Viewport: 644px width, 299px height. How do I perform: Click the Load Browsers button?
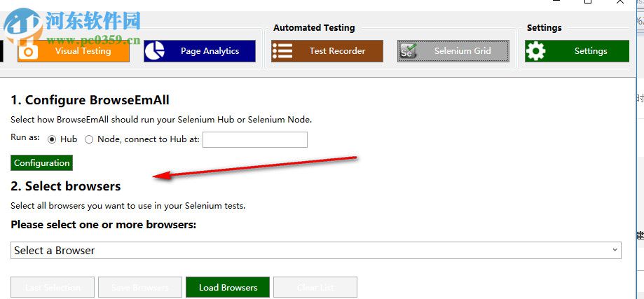[x=228, y=287]
